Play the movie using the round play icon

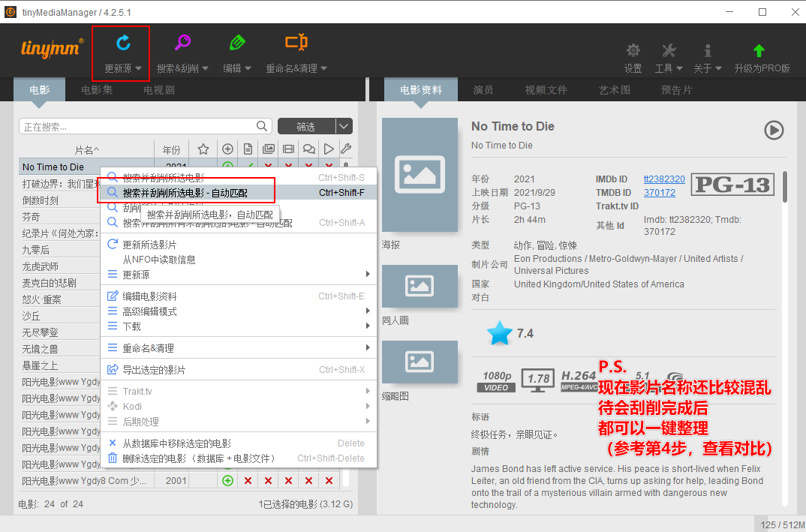click(x=774, y=130)
